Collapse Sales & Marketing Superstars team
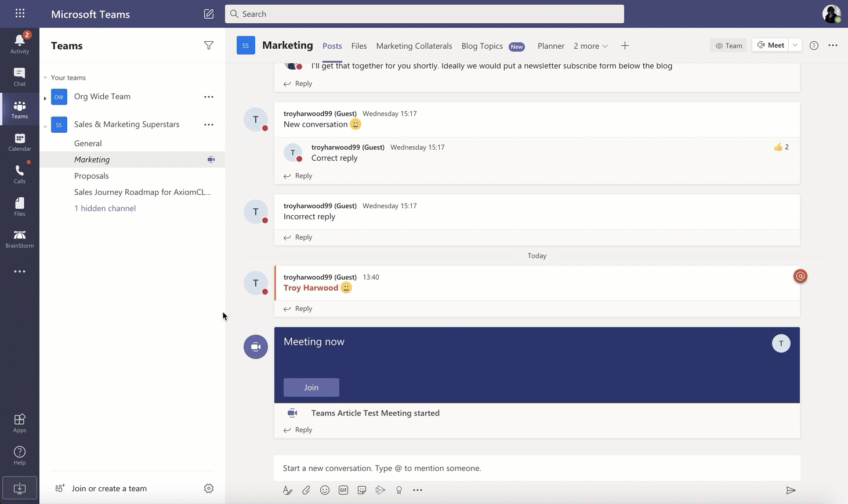 45,126
